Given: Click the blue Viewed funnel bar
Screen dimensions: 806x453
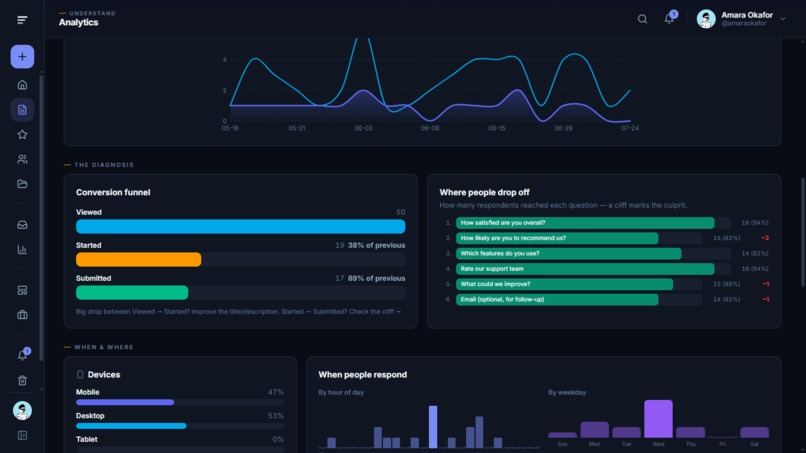Looking at the screenshot, I should 241,226.
